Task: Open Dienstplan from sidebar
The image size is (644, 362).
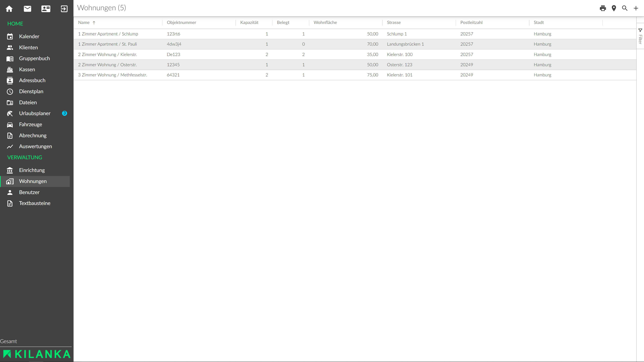Action: (31, 92)
